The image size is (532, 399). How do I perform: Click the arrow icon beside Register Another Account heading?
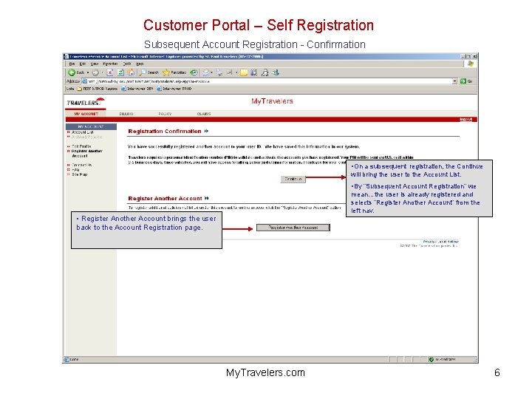(x=207, y=198)
